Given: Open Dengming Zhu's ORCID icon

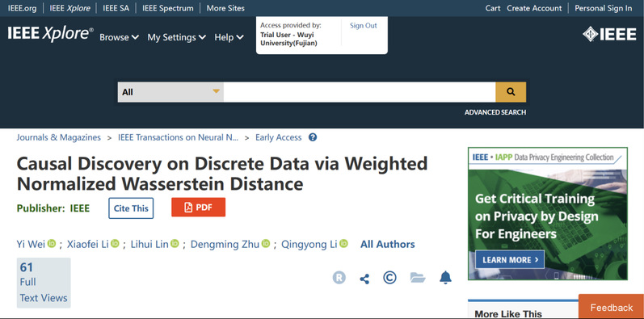Looking at the screenshot, I should [265, 244].
